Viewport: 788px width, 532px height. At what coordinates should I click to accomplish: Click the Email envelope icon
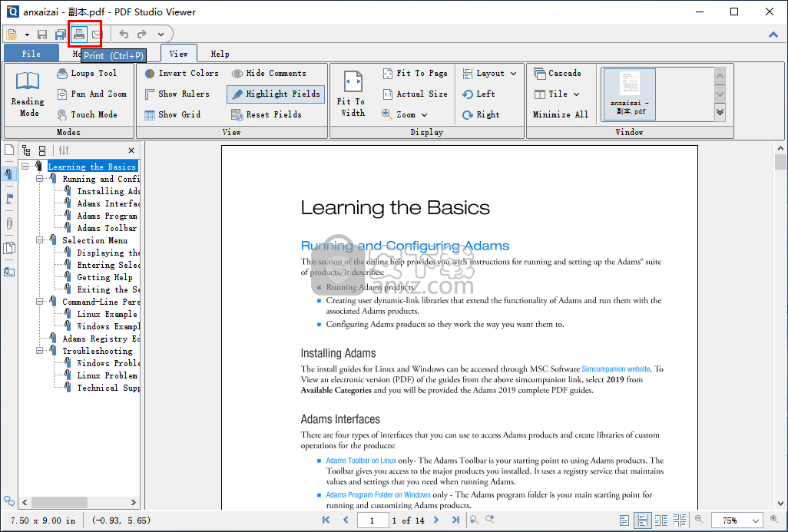pyautogui.click(x=97, y=34)
